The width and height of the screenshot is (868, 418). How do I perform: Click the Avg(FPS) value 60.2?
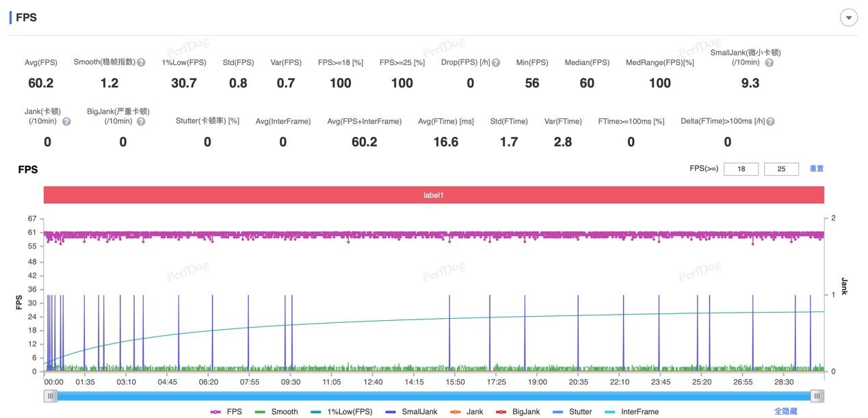click(x=41, y=83)
